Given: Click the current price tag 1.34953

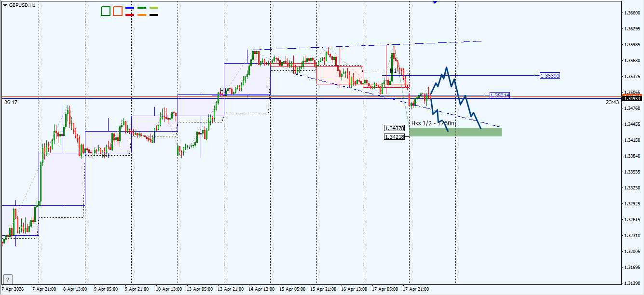Looking at the screenshot, I should 632,98.
